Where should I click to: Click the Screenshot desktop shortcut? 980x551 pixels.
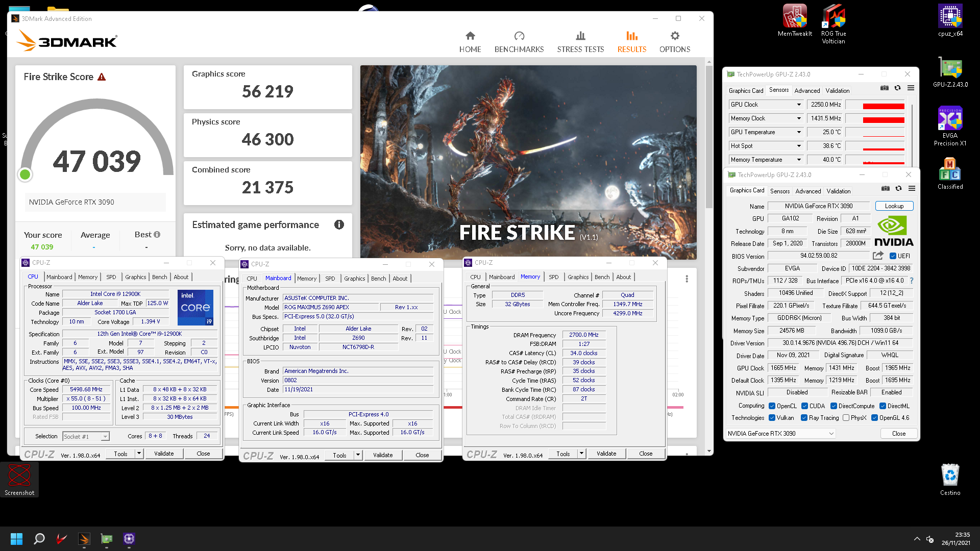click(x=19, y=480)
